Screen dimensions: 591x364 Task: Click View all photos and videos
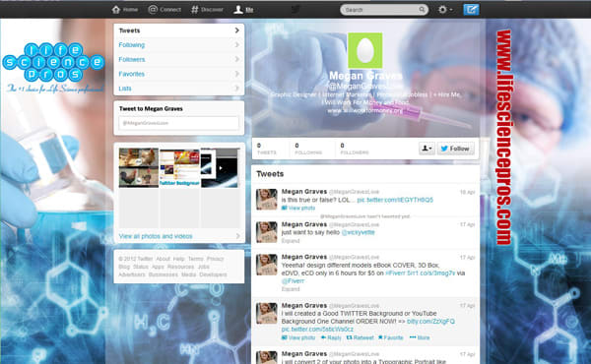pos(156,236)
